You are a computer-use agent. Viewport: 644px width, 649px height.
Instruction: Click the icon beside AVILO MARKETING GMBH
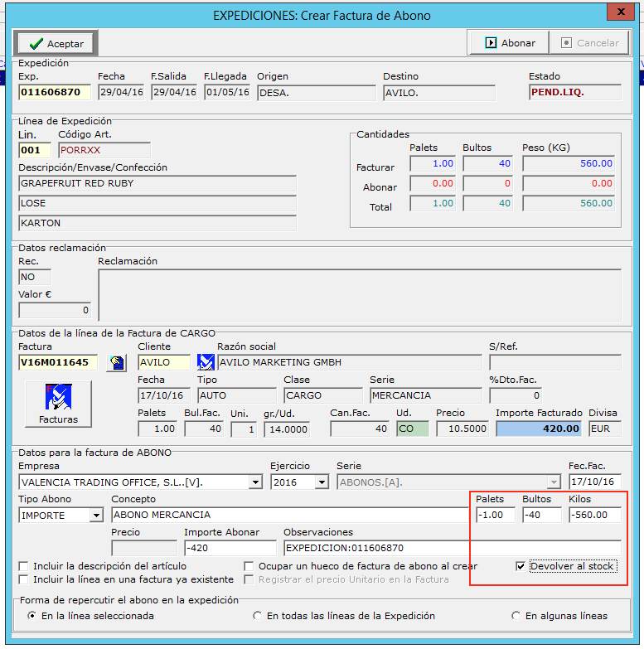(x=206, y=362)
